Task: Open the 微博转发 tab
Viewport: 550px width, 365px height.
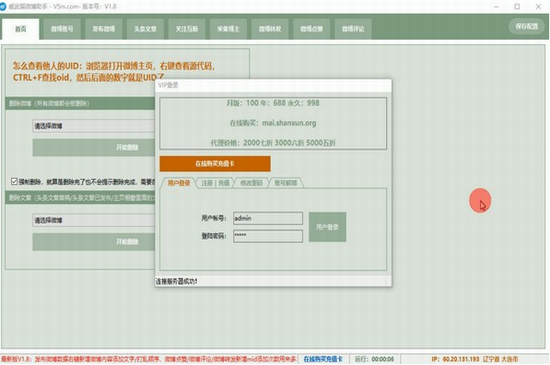Action: coord(270,29)
